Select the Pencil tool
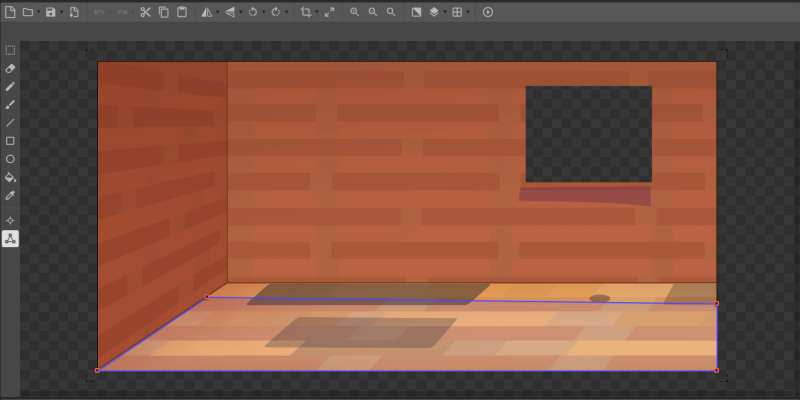The width and height of the screenshot is (800, 400). click(10, 86)
